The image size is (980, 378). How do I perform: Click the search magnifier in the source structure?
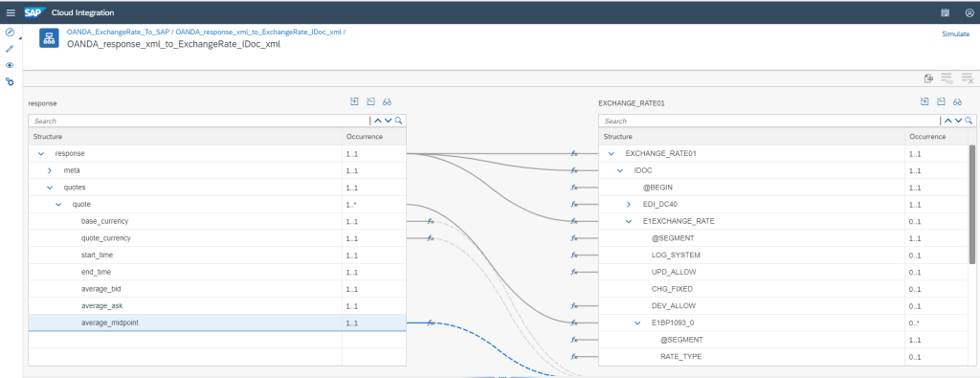tap(399, 121)
